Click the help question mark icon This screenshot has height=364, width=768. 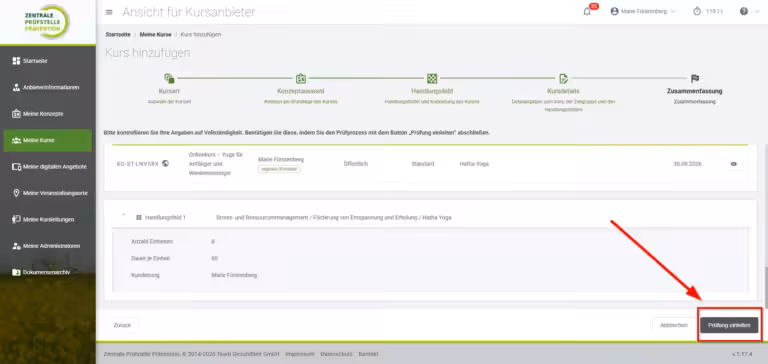744,12
